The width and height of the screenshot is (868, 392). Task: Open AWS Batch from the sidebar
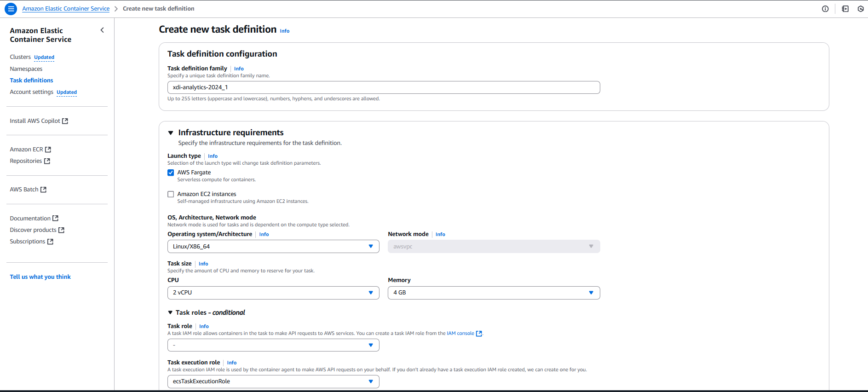(x=24, y=190)
